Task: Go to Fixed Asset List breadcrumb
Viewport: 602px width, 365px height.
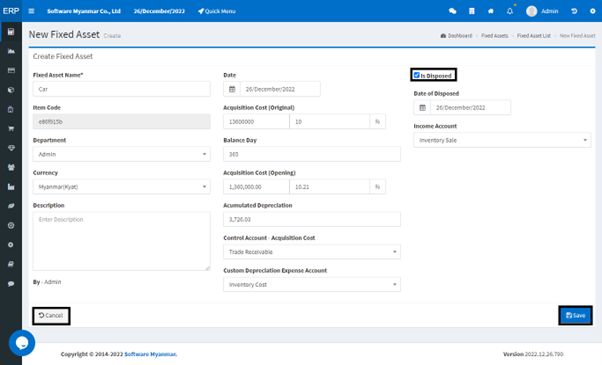Action: click(x=534, y=36)
